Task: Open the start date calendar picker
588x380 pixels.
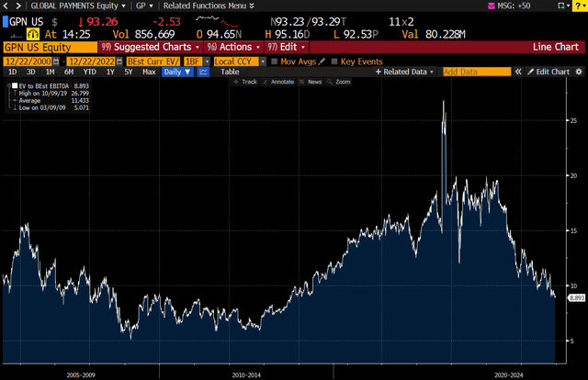Action: [56, 61]
